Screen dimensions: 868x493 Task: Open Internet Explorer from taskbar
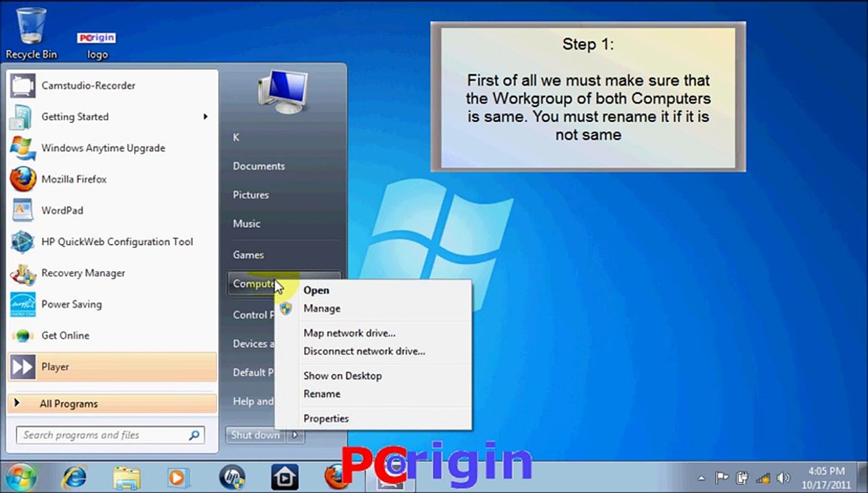pos(73,477)
